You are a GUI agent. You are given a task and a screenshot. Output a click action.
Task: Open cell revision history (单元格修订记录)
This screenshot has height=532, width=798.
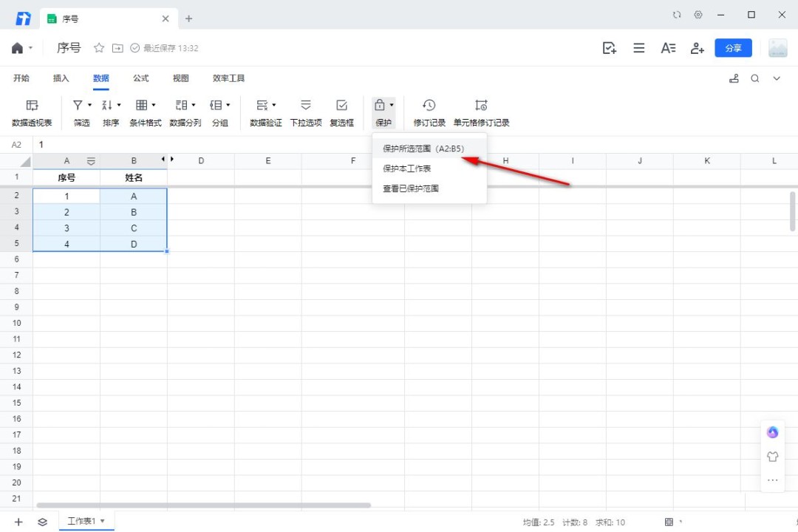[481, 112]
